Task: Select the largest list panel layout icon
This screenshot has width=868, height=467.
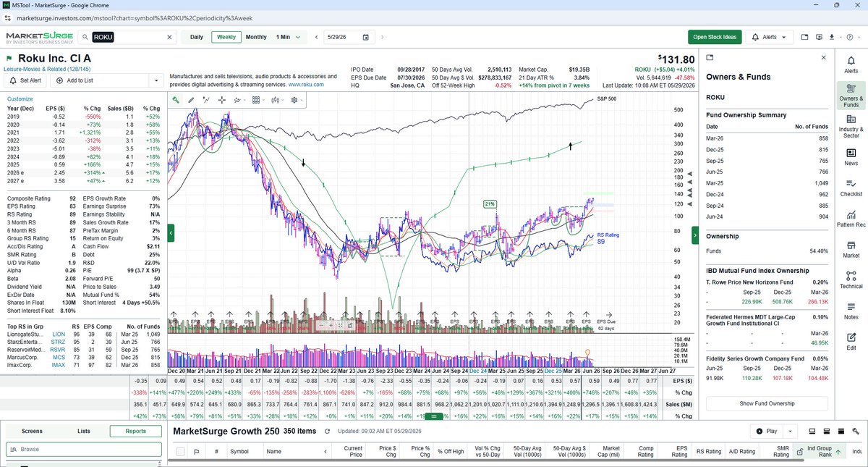Action: pyautogui.click(x=840, y=431)
